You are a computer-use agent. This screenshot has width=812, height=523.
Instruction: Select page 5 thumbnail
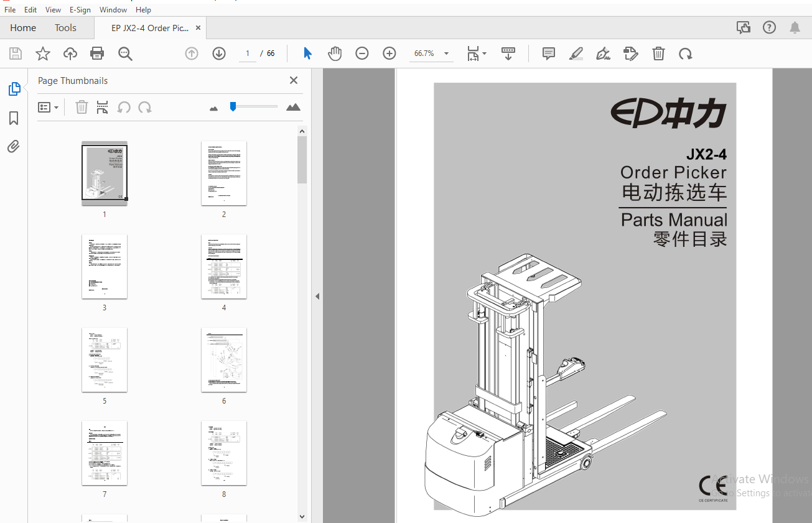tap(105, 359)
